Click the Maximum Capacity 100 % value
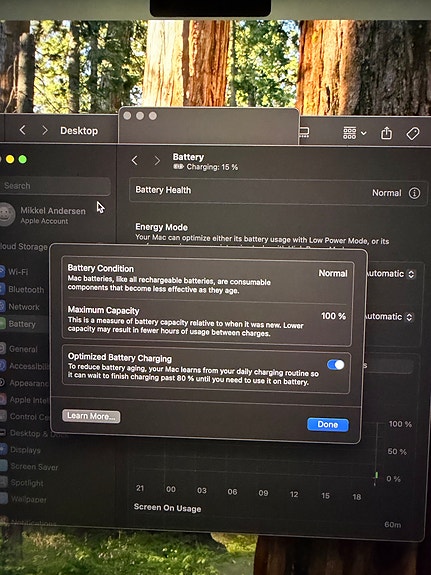Image resolution: width=431 pixels, height=575 pixels. [333, 316]
